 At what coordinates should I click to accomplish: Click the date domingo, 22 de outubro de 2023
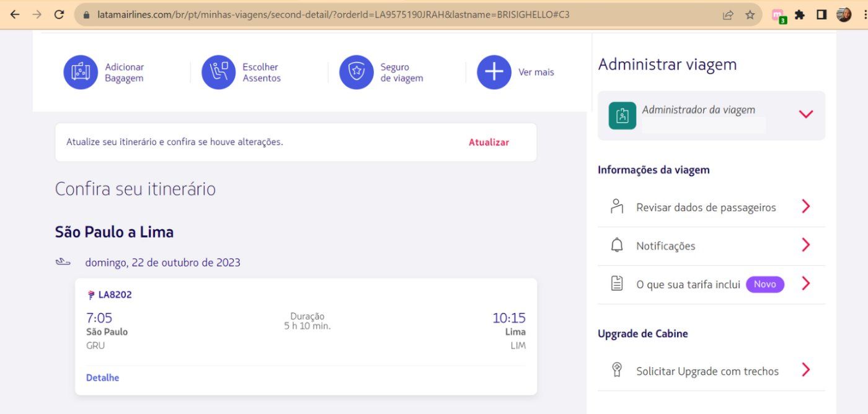pyautogui.click(x=162, y=262)
